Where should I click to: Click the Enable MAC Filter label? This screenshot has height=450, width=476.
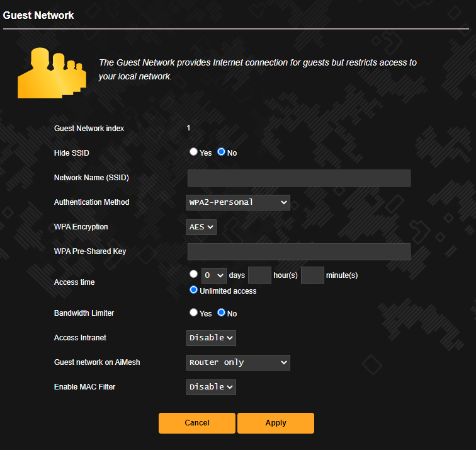[85, 387]
